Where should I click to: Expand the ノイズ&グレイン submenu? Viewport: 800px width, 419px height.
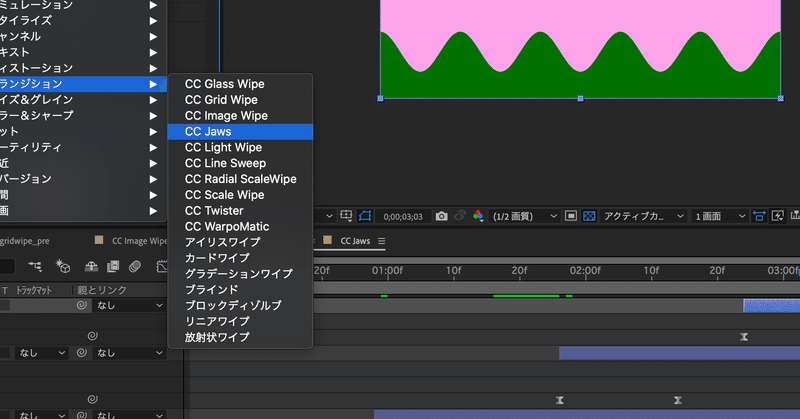83,100
